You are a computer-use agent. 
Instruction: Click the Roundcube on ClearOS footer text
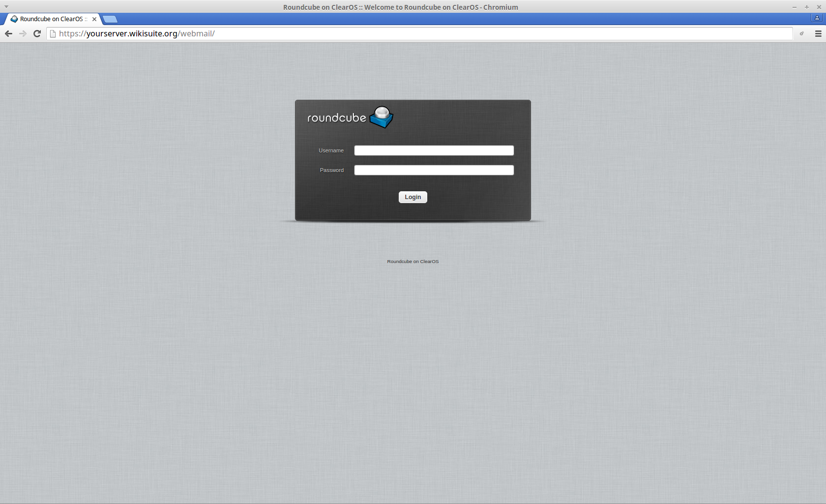click(413, 262)
